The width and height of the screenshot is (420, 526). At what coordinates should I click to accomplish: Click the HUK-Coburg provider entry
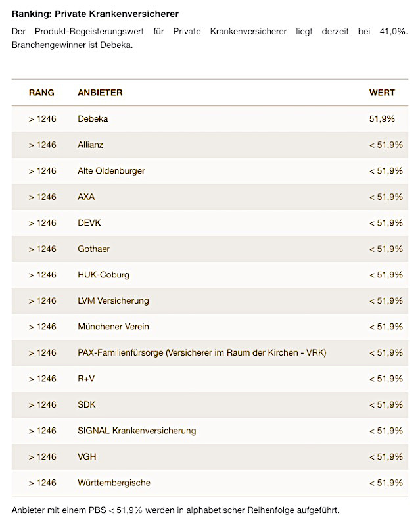tap(103, 275)
